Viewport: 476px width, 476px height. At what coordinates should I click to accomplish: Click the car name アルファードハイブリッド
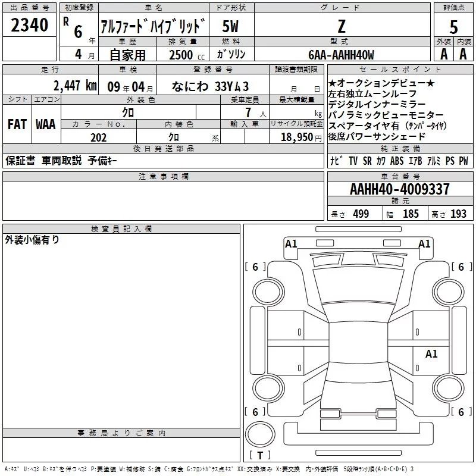coord(153,26)
